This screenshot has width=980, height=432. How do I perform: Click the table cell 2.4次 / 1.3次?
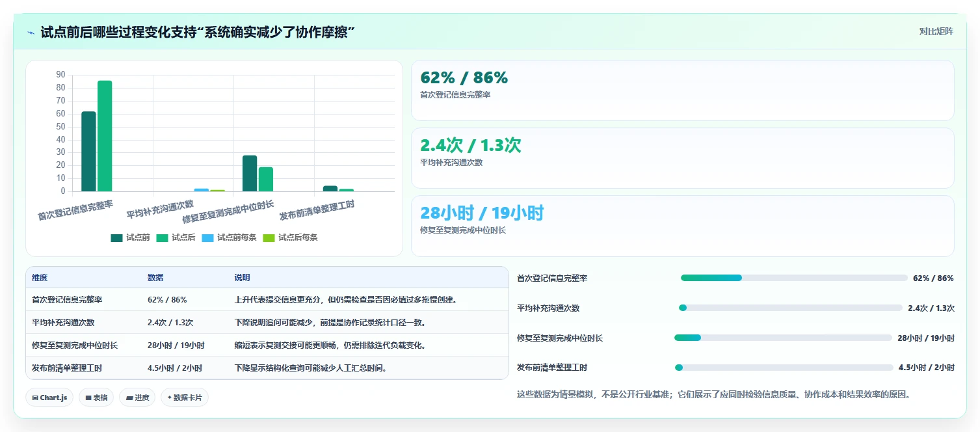(x=170, y=323)
